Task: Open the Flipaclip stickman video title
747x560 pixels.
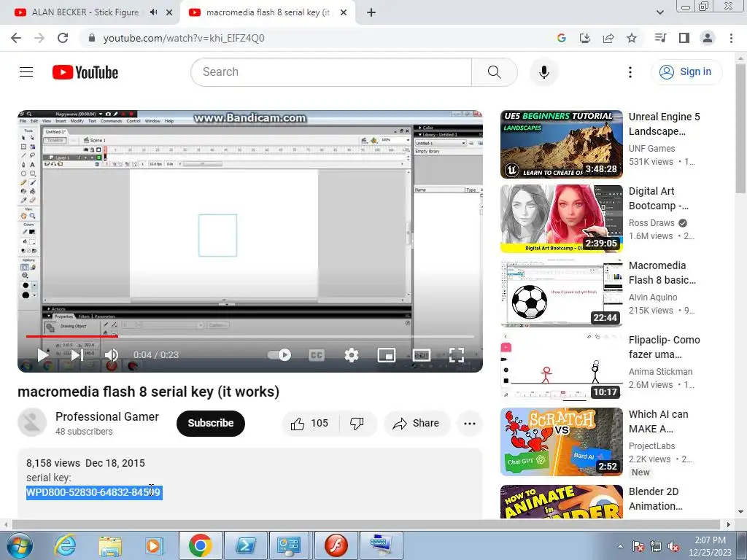Action: pos(664,347)
